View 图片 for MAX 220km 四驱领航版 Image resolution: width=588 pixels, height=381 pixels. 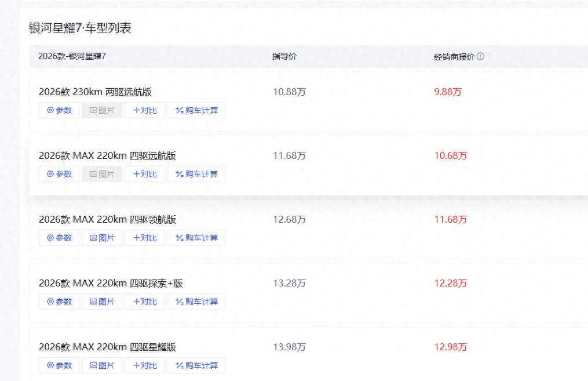click(102, 238)
